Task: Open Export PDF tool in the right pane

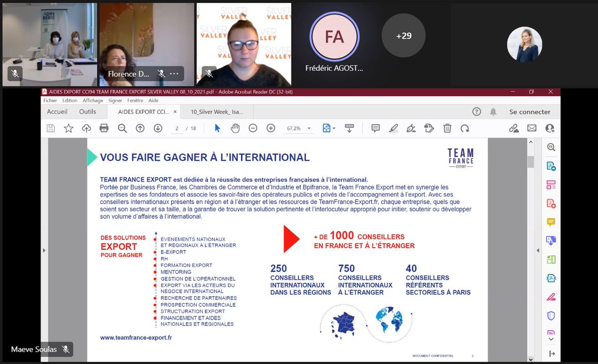Action: tap(551, 166)
